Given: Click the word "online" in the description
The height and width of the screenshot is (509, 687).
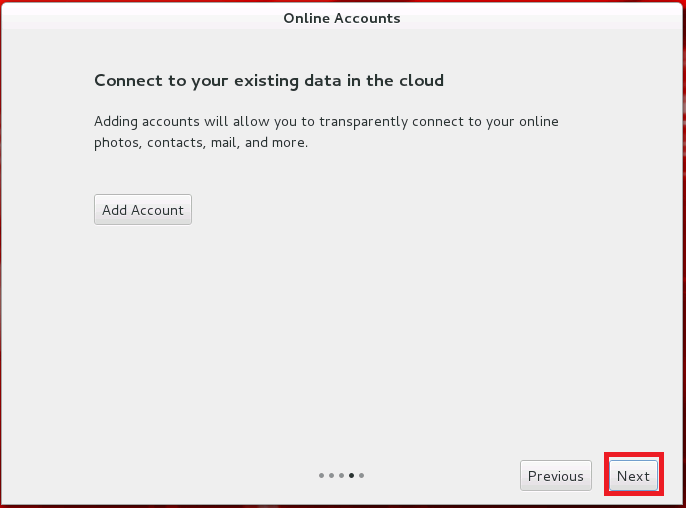Looking at the screenshot, I should click(537, 122).
